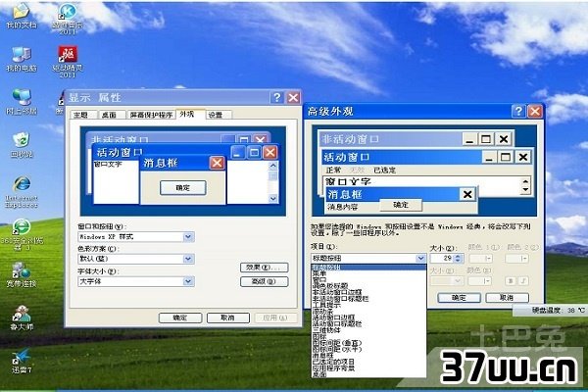The image size is (588, 392).
Task: Open the 颜色 2 color picker
Action: [516, 259]
